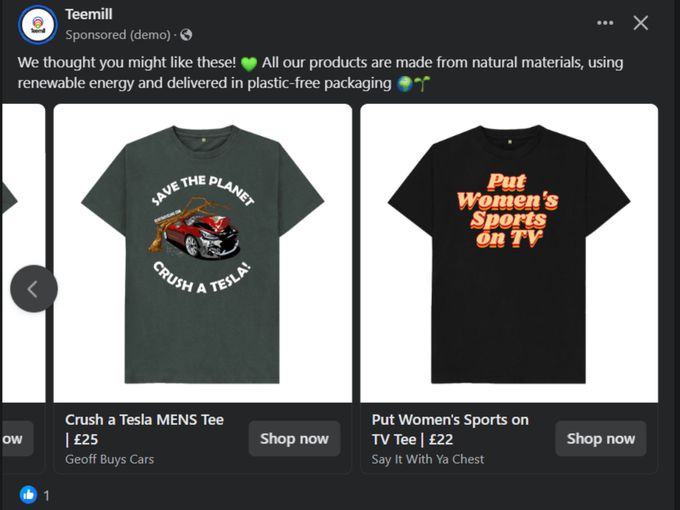Click the Say It With Ya Chest store name
Image resolution: width=680 pixels, height=510 pixels.
pyautogui.click(x=428, y=459)
